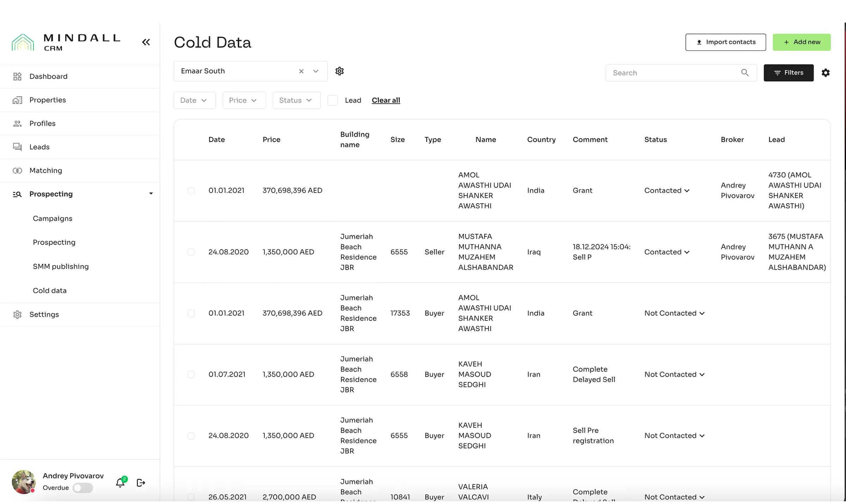846x504 pixels.
Task: Clear Emaar South selection with X
Action: [x=301, y=71]
